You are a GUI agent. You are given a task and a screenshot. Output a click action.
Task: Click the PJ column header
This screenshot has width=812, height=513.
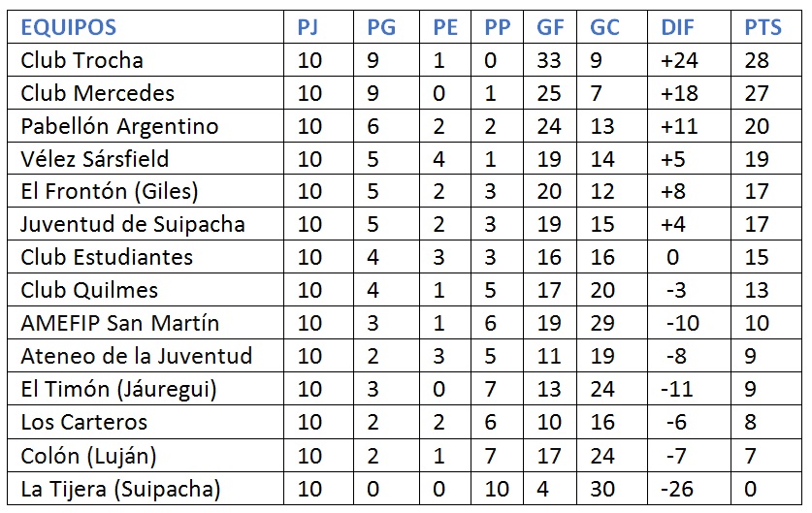click(x=309, y=27)
